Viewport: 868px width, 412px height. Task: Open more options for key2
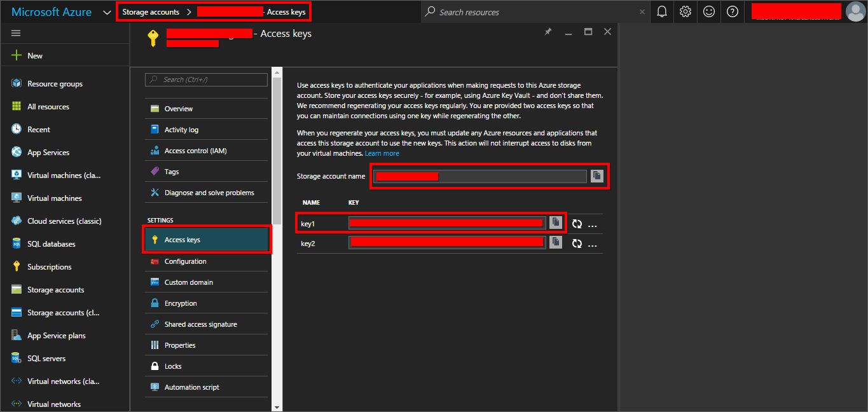[593, 243]
